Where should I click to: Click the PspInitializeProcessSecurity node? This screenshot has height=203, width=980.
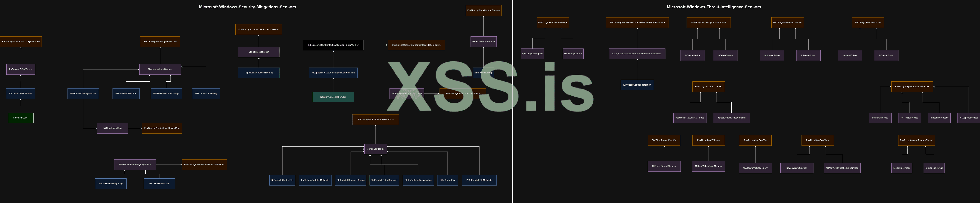(259, 72)
